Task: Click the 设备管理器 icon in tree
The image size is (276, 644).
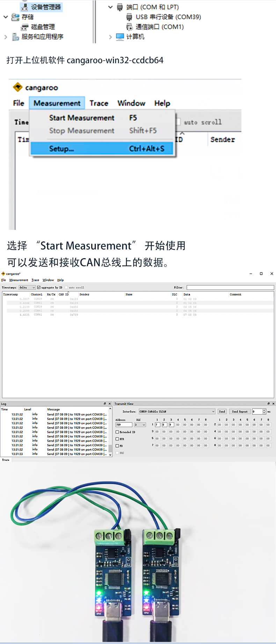Action: 24,7
